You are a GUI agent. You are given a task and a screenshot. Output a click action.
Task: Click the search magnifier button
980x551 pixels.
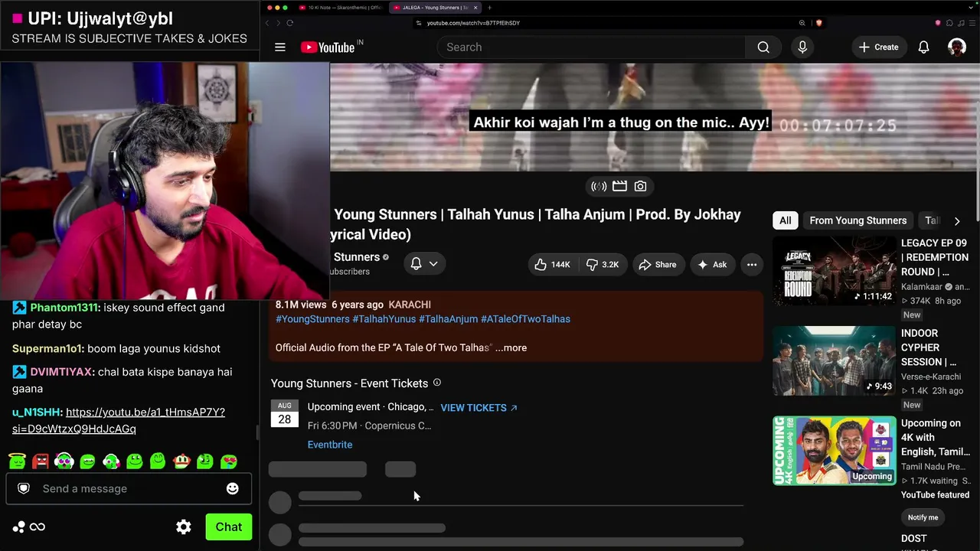763,47
